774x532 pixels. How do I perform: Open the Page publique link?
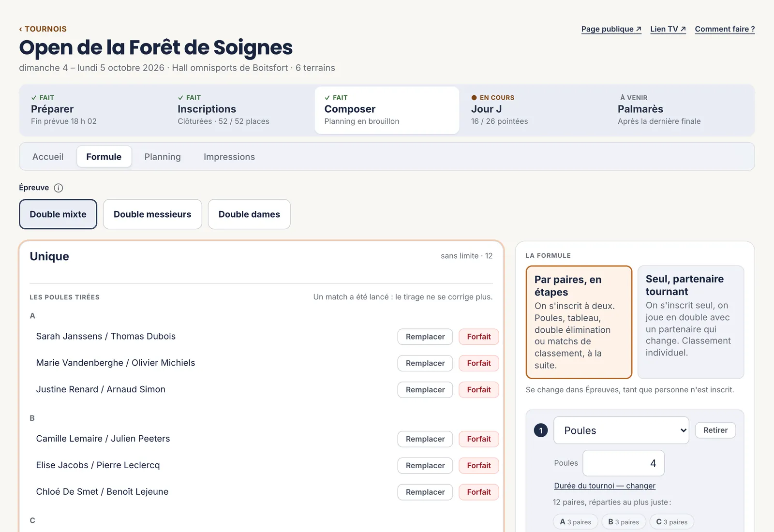click(x=611, y=29)
